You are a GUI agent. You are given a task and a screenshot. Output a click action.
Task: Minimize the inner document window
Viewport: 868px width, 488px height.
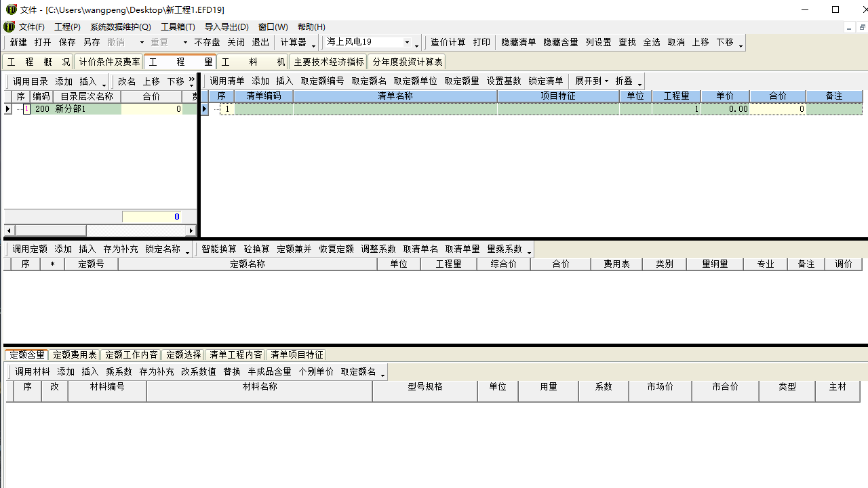[x=849, y=28]
